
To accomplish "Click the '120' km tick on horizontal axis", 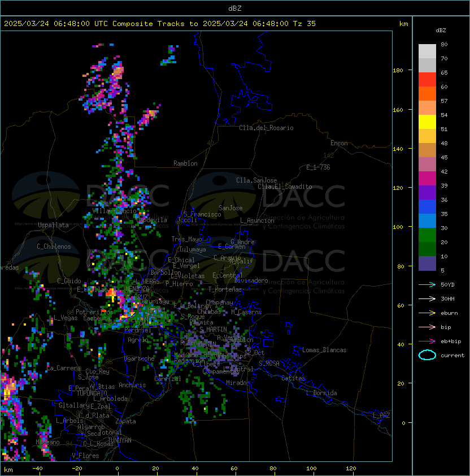I will [351, 469].
